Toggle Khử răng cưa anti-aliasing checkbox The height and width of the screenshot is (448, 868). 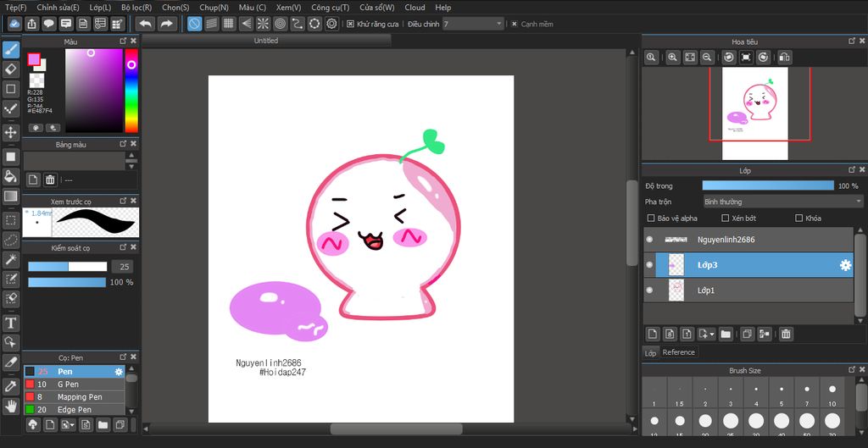point(350,25)
